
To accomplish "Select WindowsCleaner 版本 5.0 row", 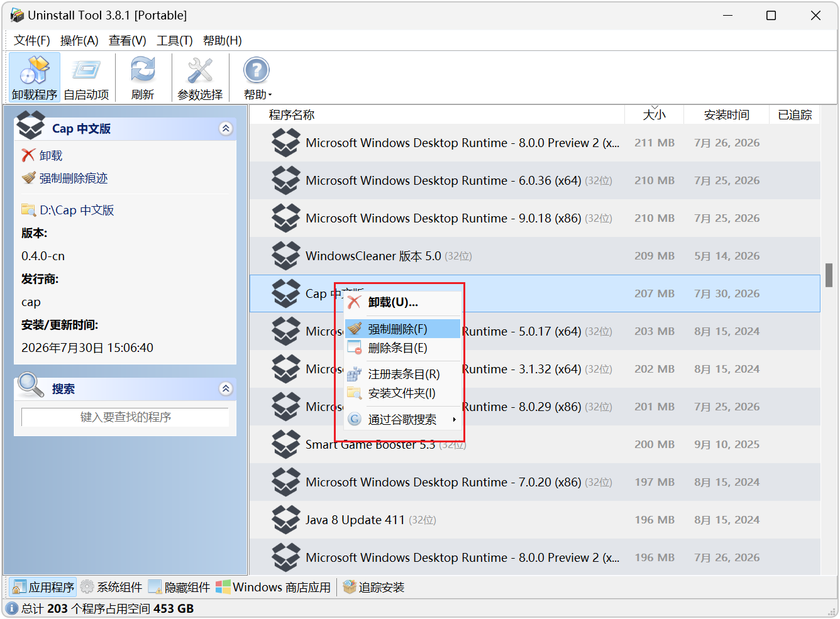I will click(x=535, y=256).
